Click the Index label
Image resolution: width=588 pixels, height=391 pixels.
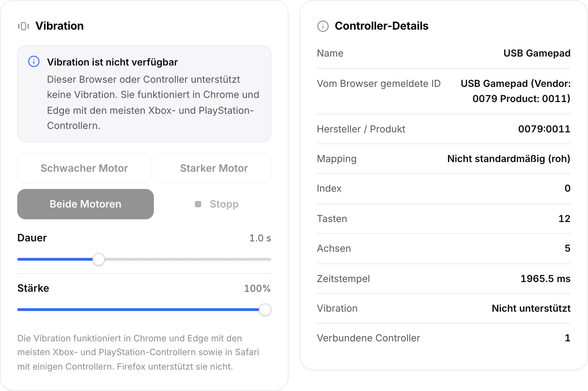[329, 188]
